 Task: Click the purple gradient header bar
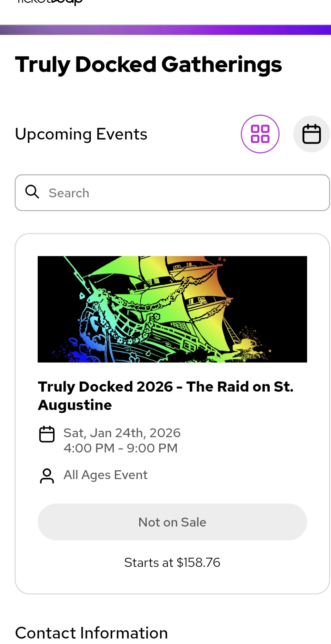coord(165,30)
